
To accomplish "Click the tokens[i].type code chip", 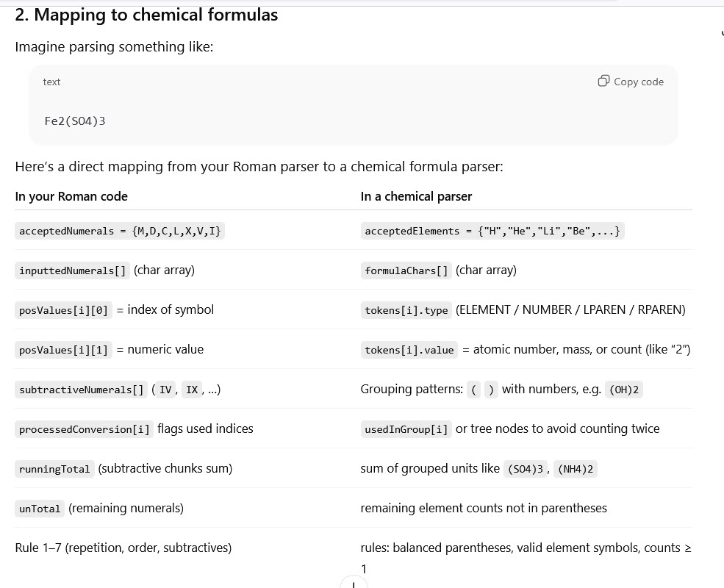I will [406, 310].
